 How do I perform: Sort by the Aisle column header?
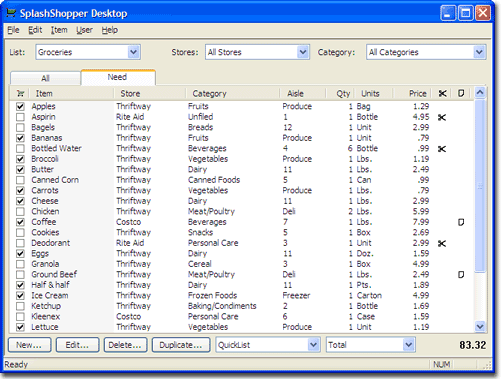click(x=302, y=94)
